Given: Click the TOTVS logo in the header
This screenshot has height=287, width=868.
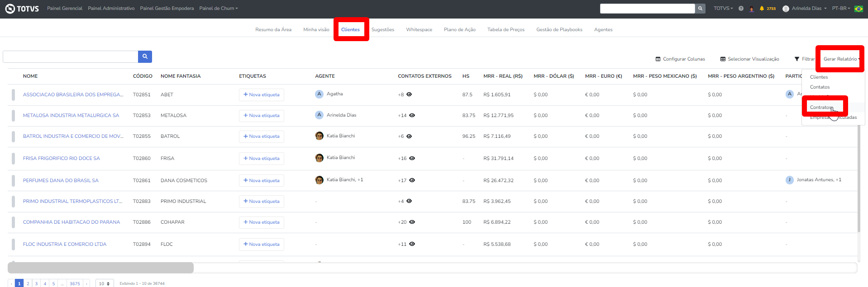Looking at the screenshot, I should pyautogui.click(x=22, y=9).
